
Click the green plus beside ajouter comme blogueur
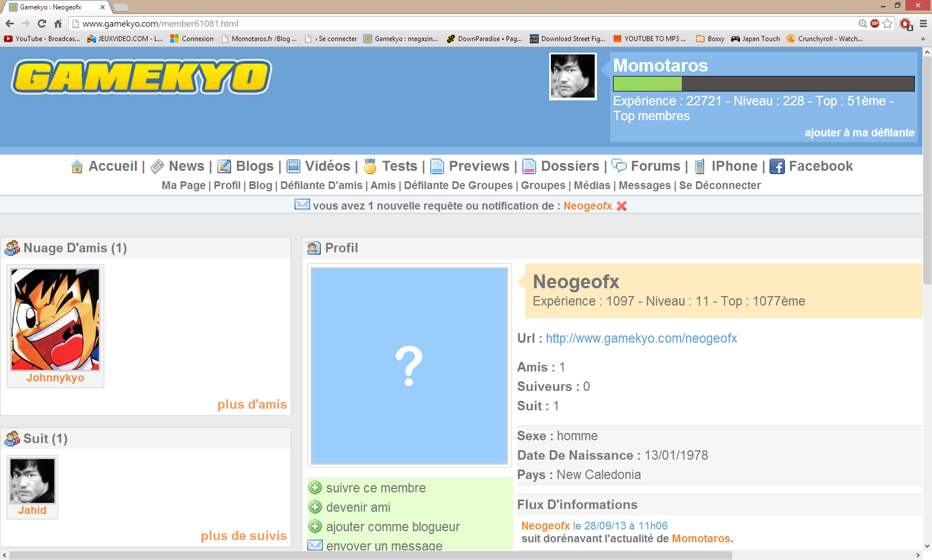click(315, 527)
